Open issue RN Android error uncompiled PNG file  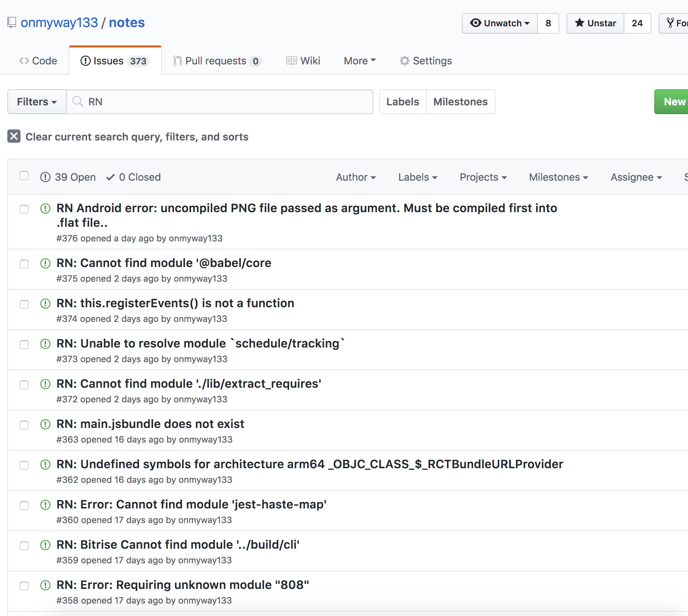(x=307, y=215)
